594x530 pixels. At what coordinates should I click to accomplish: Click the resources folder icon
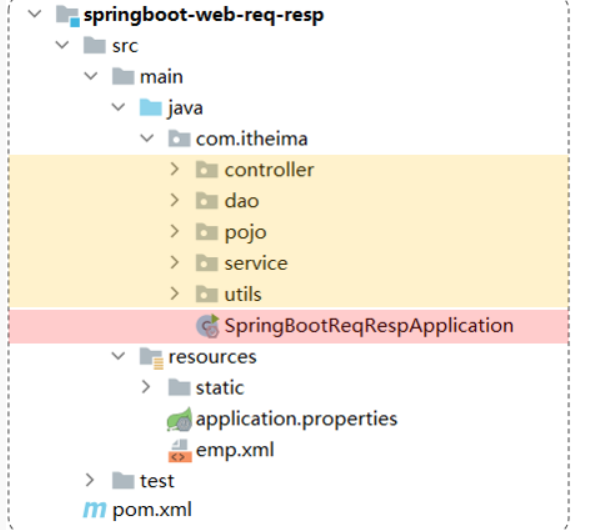151,358
